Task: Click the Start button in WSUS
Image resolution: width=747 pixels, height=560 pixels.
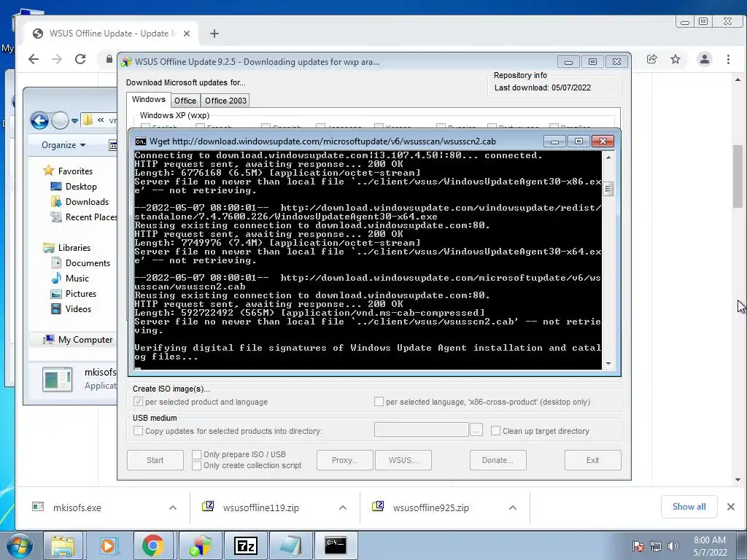Action: click(155, 460)
